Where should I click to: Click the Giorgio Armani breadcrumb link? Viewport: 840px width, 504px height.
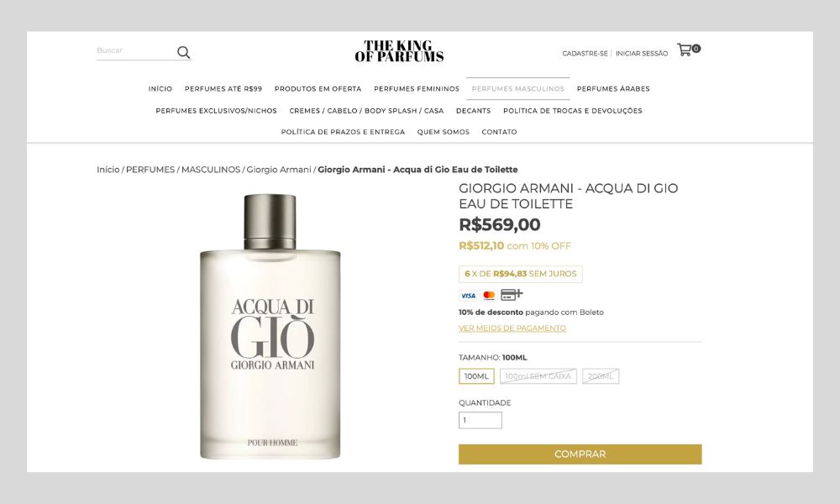279,170
